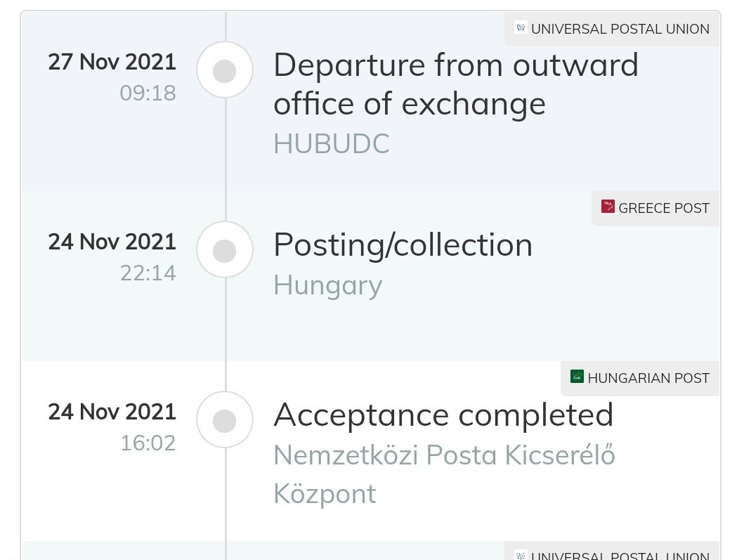Click the Acceptance completed event title

pyautogui.click(x=443, y=415)
